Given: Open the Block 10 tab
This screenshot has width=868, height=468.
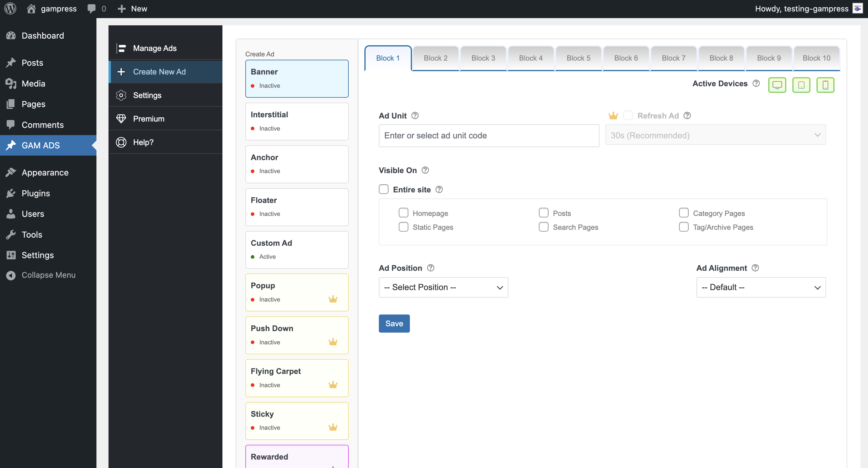Looking at the screenshot, I should pyautogui.click(x=816, y=58).
